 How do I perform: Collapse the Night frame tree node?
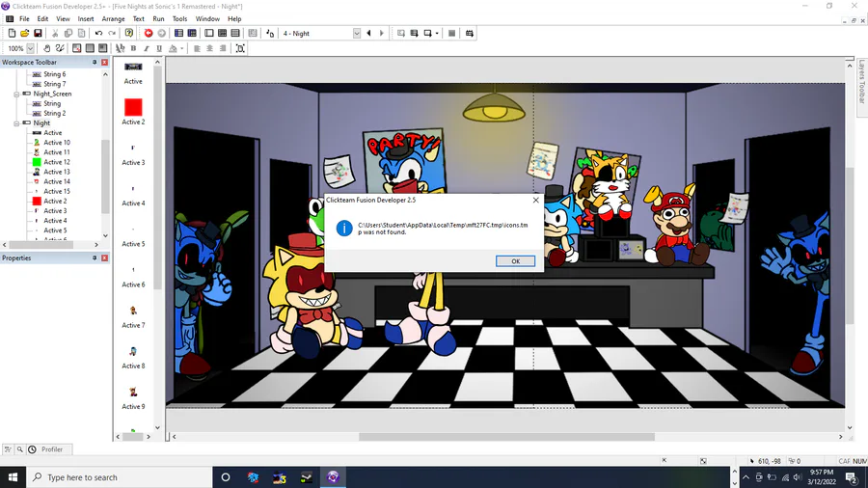click(x=16, y=123)
